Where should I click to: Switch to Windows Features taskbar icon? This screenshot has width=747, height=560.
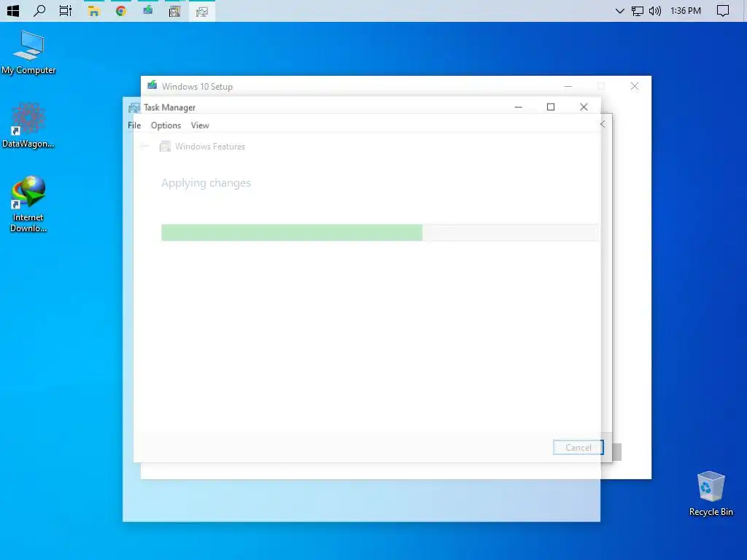[175, 11]
